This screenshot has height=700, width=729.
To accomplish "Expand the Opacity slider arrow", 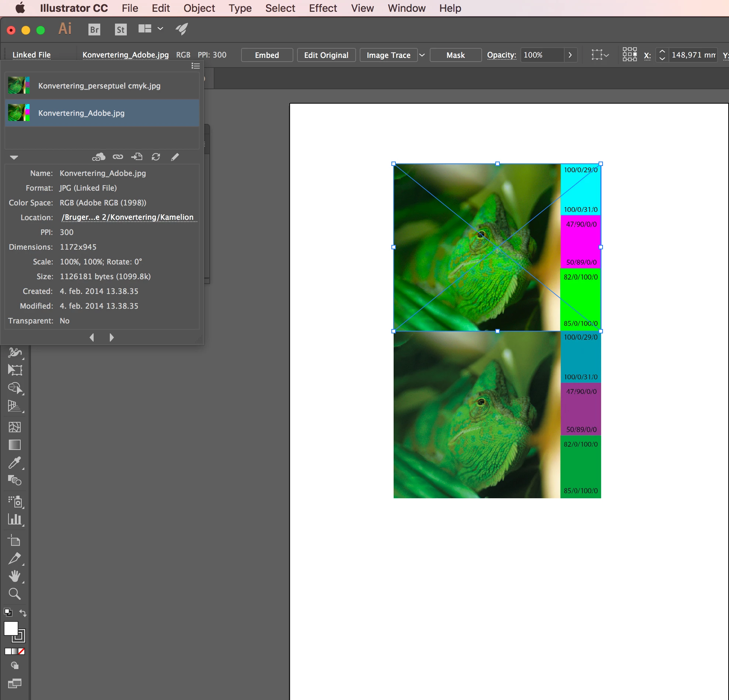I will (570, 55).
